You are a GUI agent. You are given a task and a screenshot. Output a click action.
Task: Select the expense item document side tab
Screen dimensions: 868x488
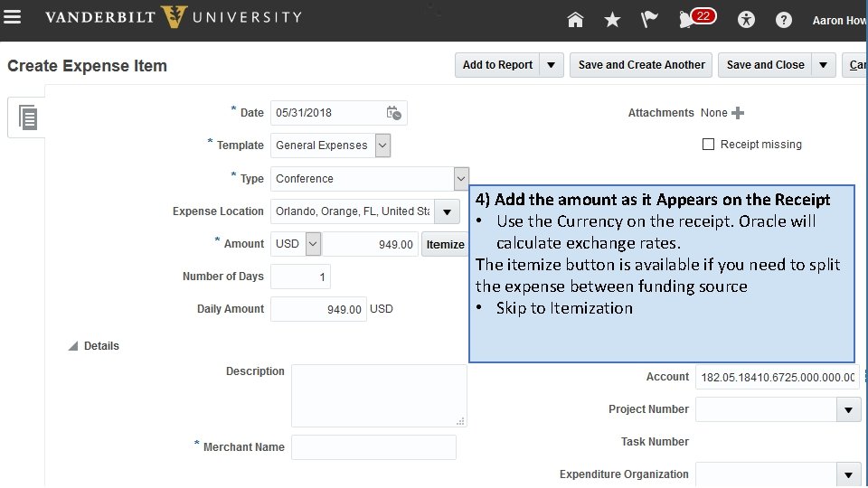coord(27,117)
